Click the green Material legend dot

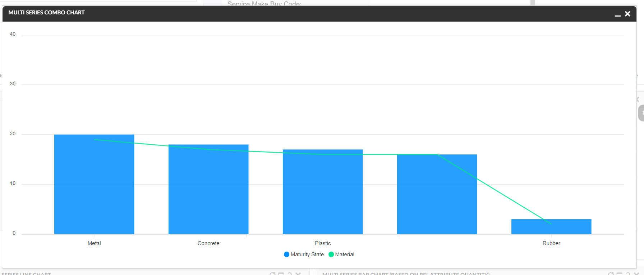[x=331, y=254]
